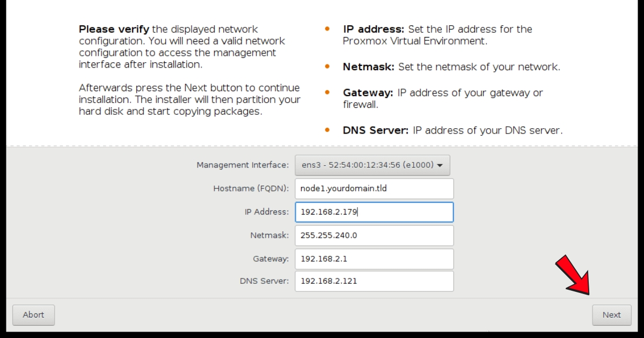Click the "Hostname (FQDN):" form label
644x338 pixels.
coord(251,188)
